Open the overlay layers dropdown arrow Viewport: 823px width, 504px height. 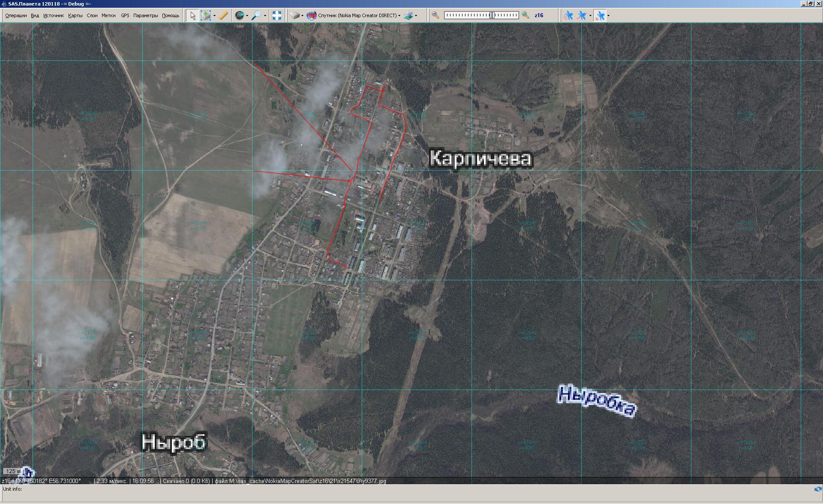coord(416,15)
